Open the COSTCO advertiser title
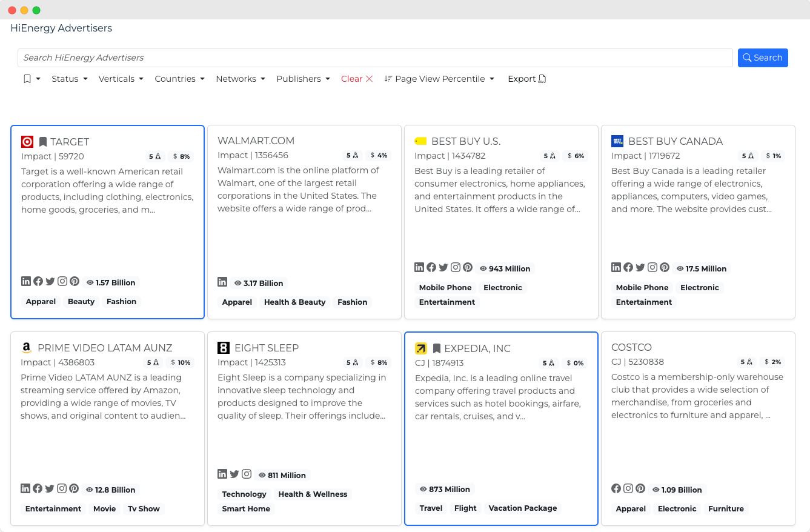810x532 pixels. pyautogui.click(x=631, y=347)
